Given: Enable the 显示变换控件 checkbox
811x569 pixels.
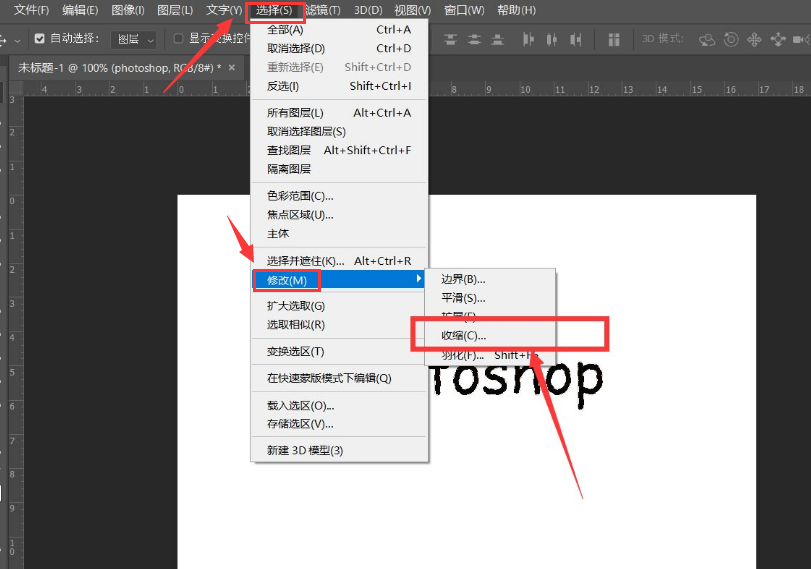Looking at the screenshot, I should pos(178,38).
